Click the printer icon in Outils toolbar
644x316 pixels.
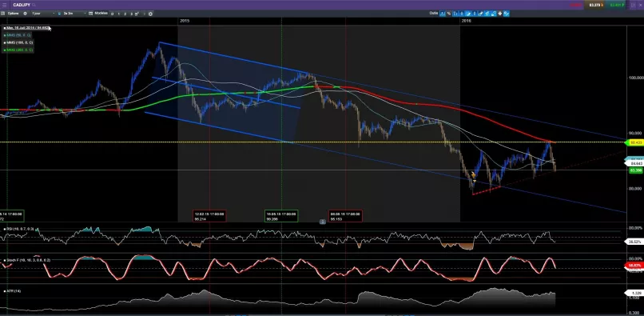pos(500,14)
